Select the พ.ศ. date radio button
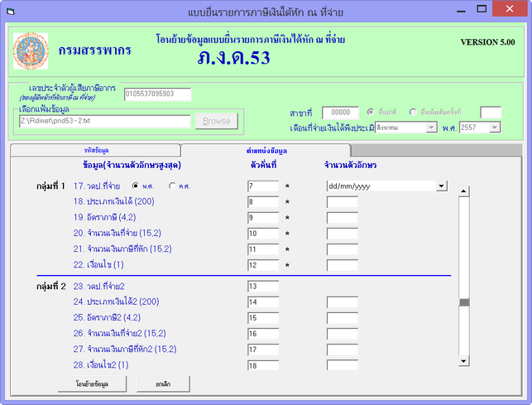The image size is (532, 405). [x=136, y=186]
